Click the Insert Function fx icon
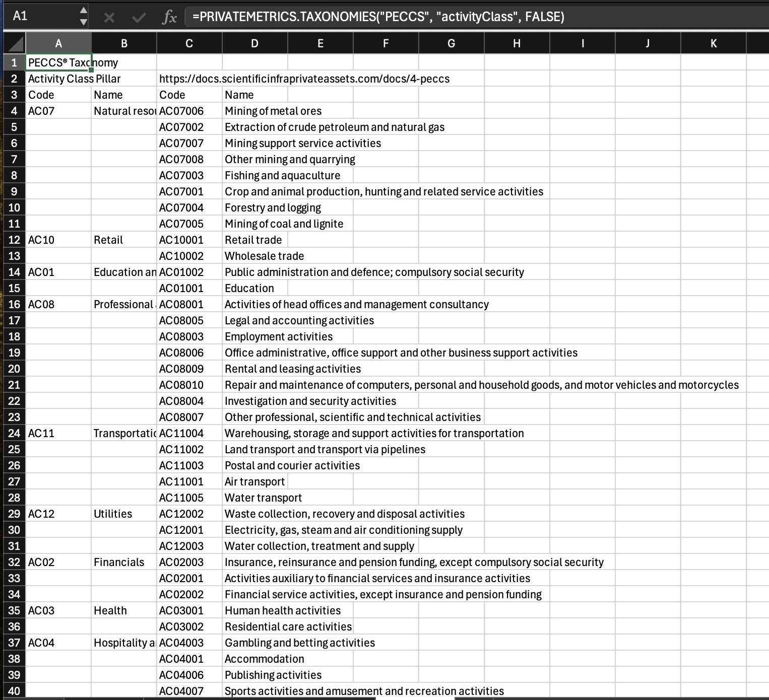This screenshot has width=769, height=700. coord(169,17)
